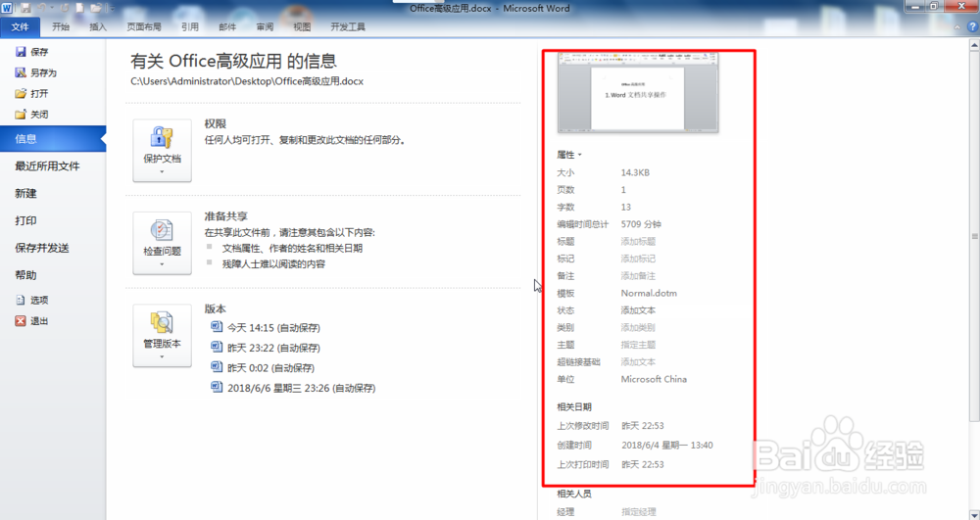
Task: Switch to the 新建 (New) tab
Action: pos(25,194)
